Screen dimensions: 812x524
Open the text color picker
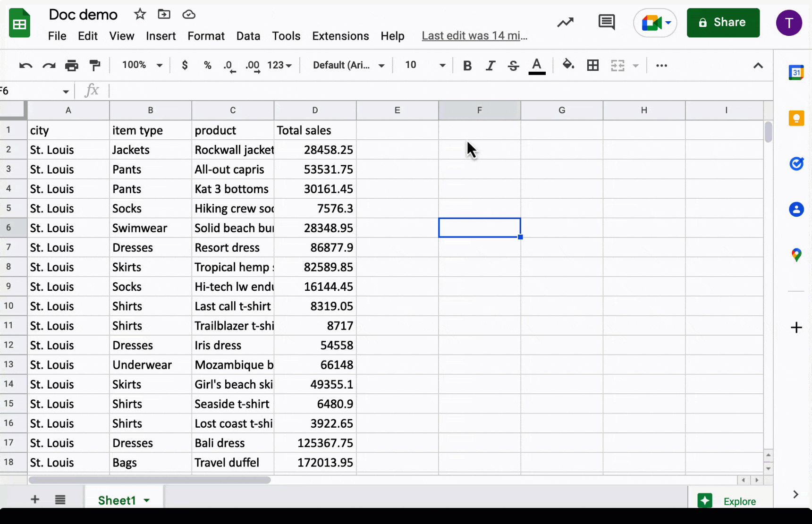(x=537, y=65)
